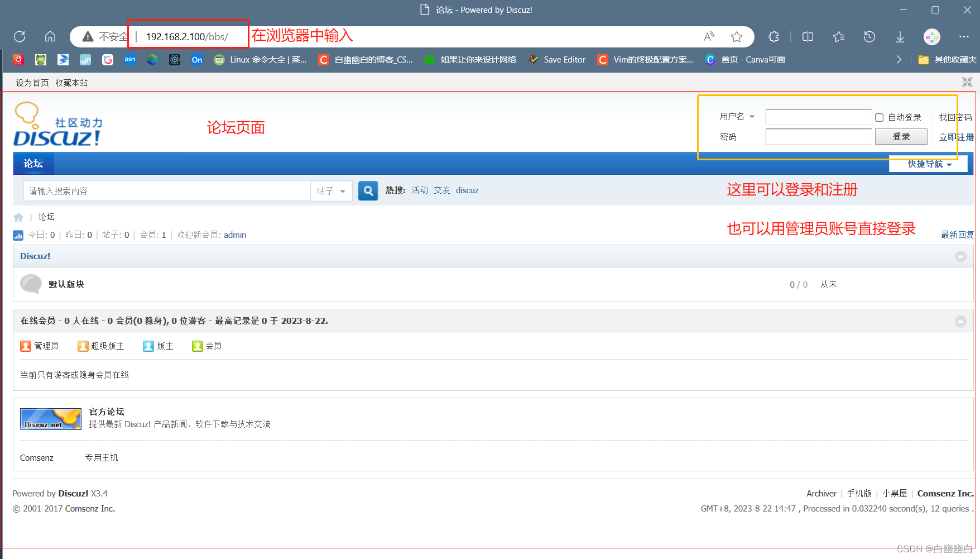Screen dimensions: 980x559
Task: Open the first red bookmark icon
Action: pos(18,60)
